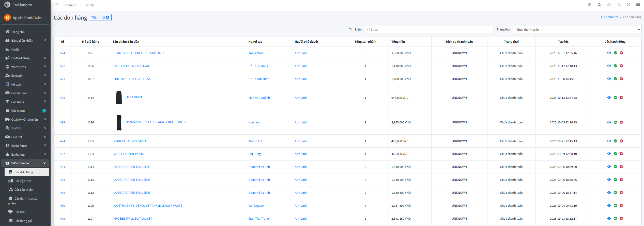The image size is (644, 226).
Task: View order 487 using the eye icon
Action: 609,154
